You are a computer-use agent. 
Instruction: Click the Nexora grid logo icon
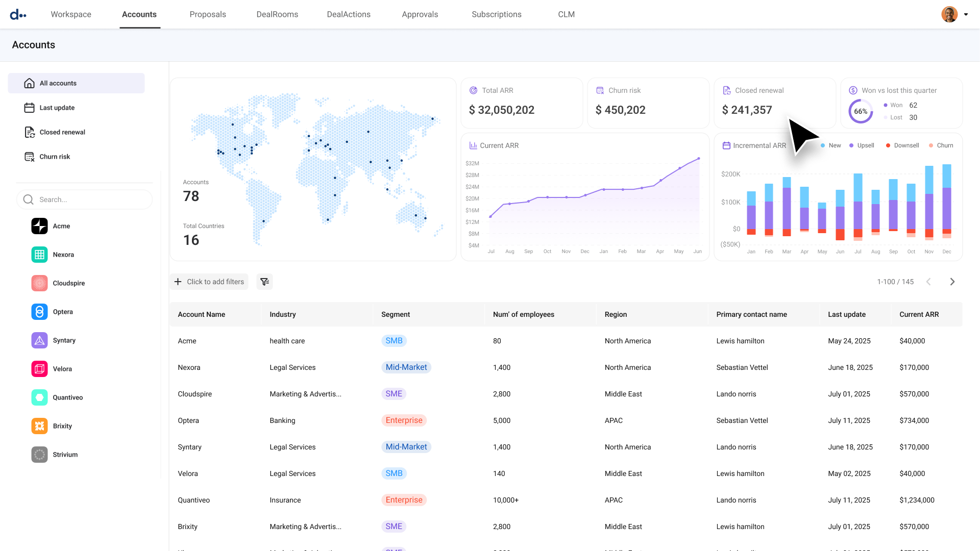pyautogui.click(x=39, y=255)
